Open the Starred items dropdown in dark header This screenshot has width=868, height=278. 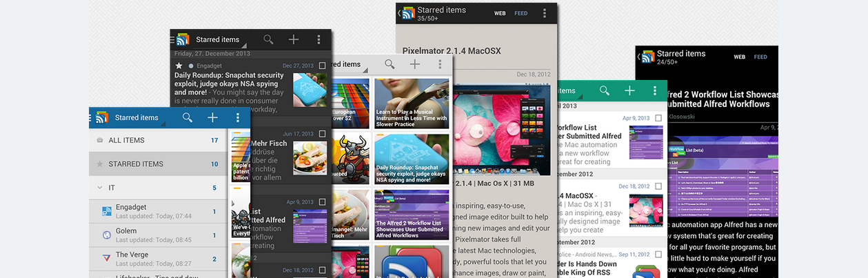(x=218, y=40)
